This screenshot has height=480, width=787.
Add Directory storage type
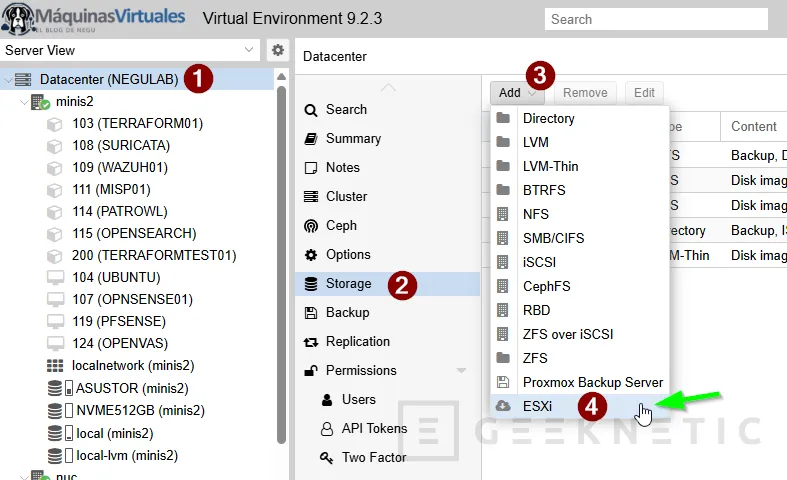click(580, 118)
